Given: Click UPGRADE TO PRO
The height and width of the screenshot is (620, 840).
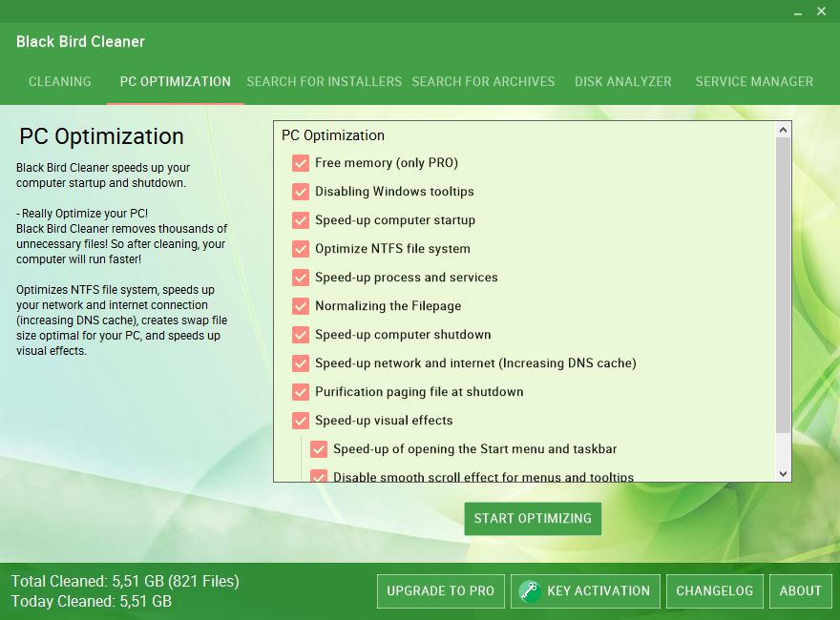Looking at the screenshot, I should [440, 591].
